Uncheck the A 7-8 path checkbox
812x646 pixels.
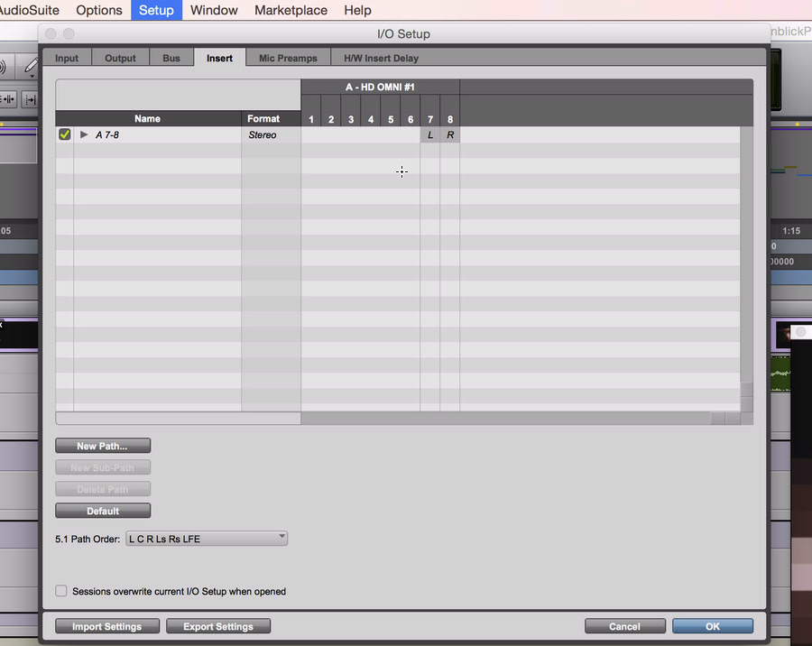click(64, 135)
